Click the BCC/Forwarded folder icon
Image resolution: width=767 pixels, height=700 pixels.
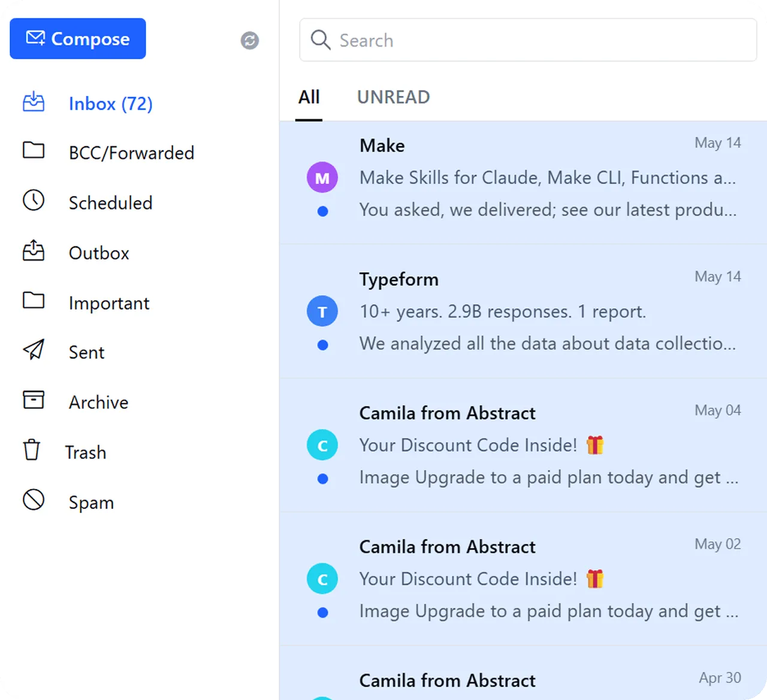[34, 150]
